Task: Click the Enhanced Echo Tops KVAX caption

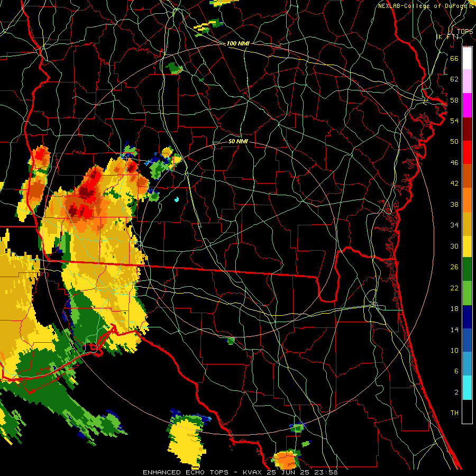Action: [x=240, y=472]
